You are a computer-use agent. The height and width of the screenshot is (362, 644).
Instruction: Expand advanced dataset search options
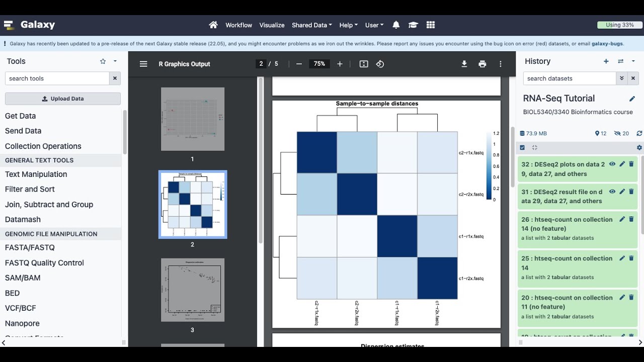point(622,78)
